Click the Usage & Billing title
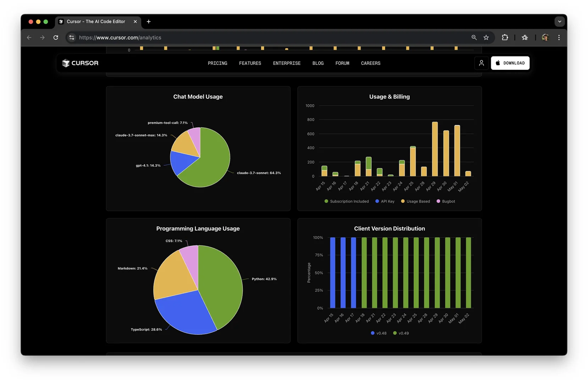The image size is (588, 383). 389,97
